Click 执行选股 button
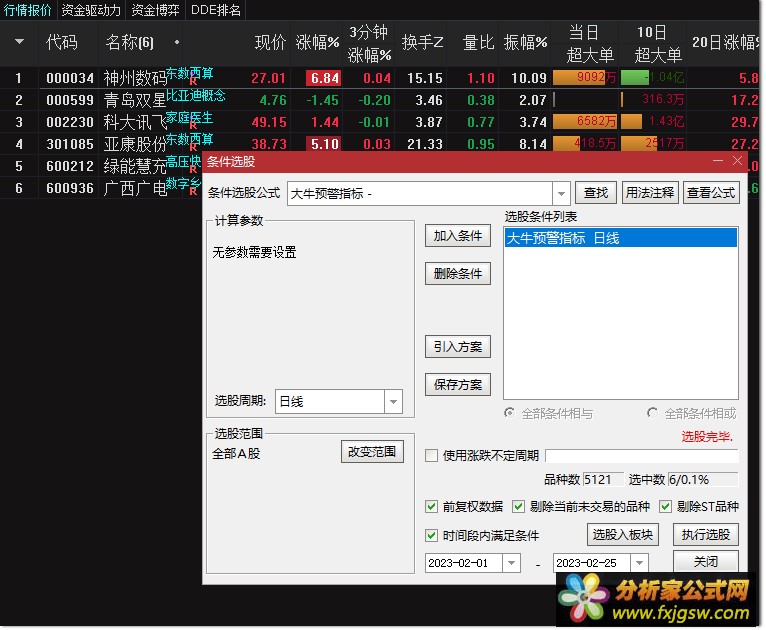Image resolution: width=766 pixels, height=630 pixels. tap(705, 535)
